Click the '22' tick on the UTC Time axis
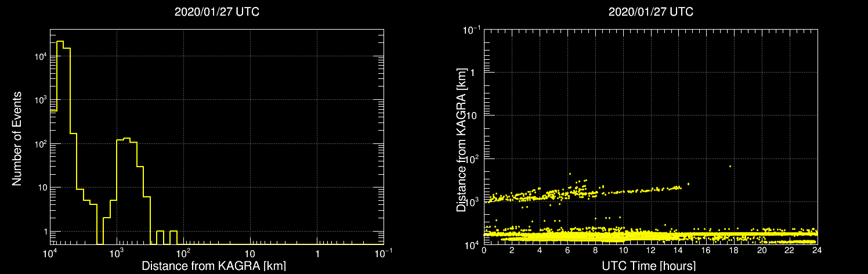Viewport: 868px width, 274px height. click(790, 250)
